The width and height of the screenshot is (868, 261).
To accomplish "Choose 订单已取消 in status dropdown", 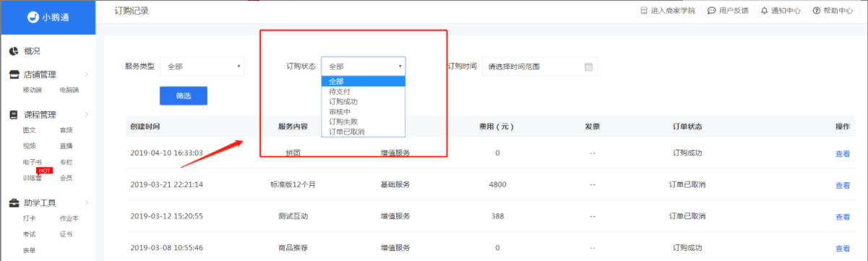I will pyautogui.click(x=347, y=132).
